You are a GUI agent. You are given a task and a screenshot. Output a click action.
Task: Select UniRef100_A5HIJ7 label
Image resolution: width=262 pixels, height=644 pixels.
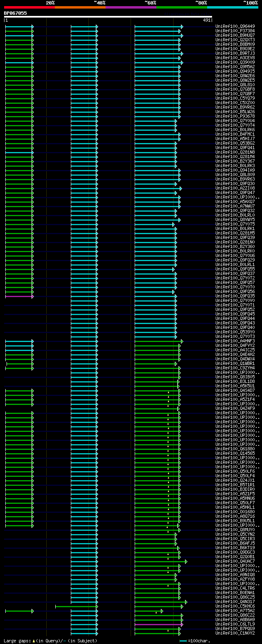tap(235, 139)
